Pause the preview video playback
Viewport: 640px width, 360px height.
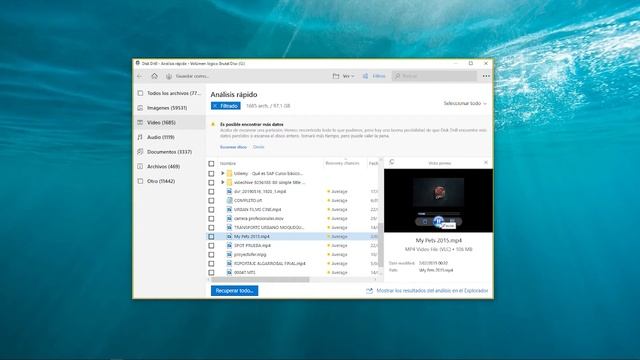pyautogui.click(x=438, y=221)
